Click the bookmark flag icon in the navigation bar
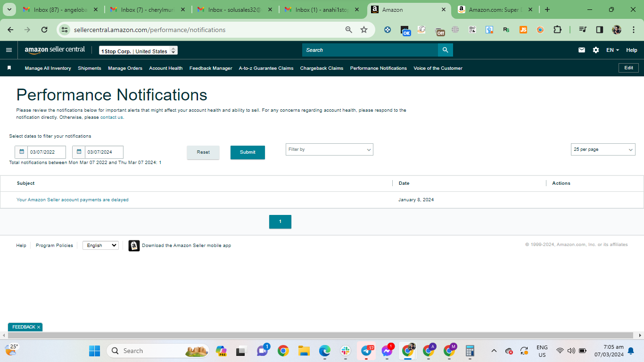This screenshot has height=362, width=644. pos(9,68)
